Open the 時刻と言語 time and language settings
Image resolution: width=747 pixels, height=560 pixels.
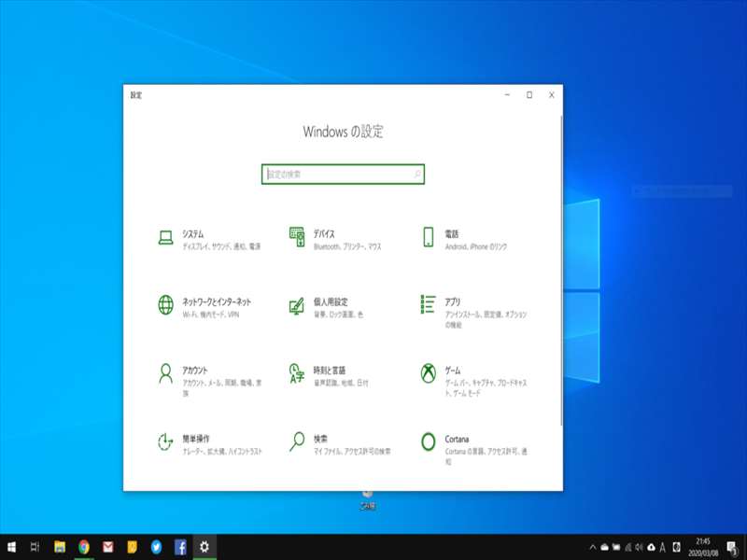tap(329, 376)
